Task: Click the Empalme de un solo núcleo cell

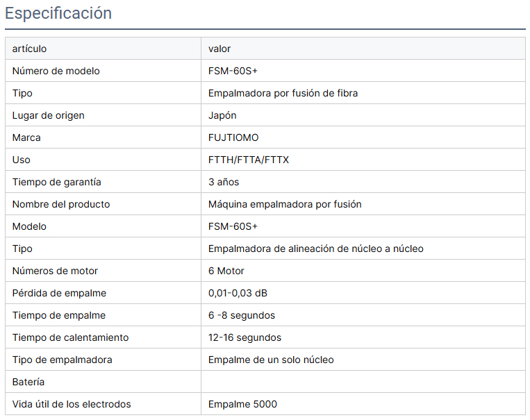Action: (271, 360)
